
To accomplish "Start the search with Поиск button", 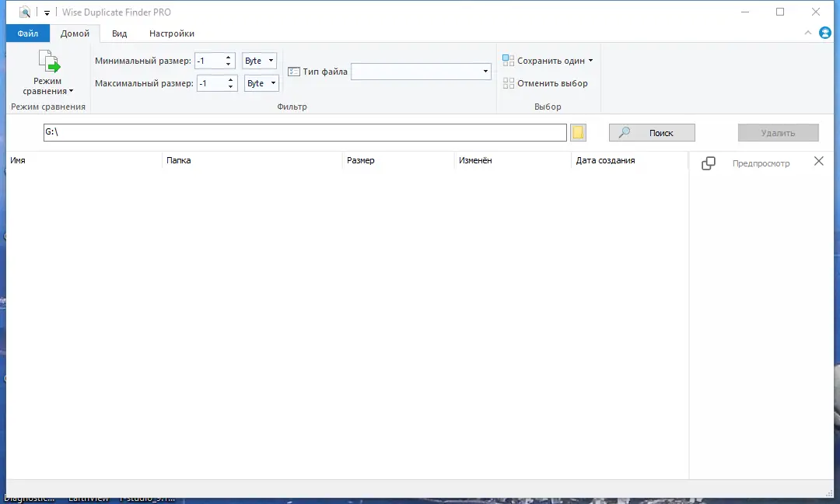I will 652,133.
